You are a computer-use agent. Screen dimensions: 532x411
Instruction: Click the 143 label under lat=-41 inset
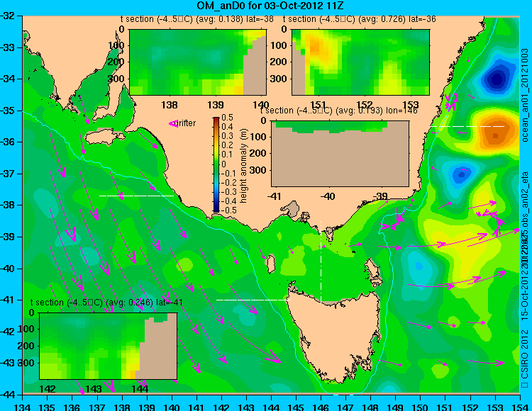94,389
